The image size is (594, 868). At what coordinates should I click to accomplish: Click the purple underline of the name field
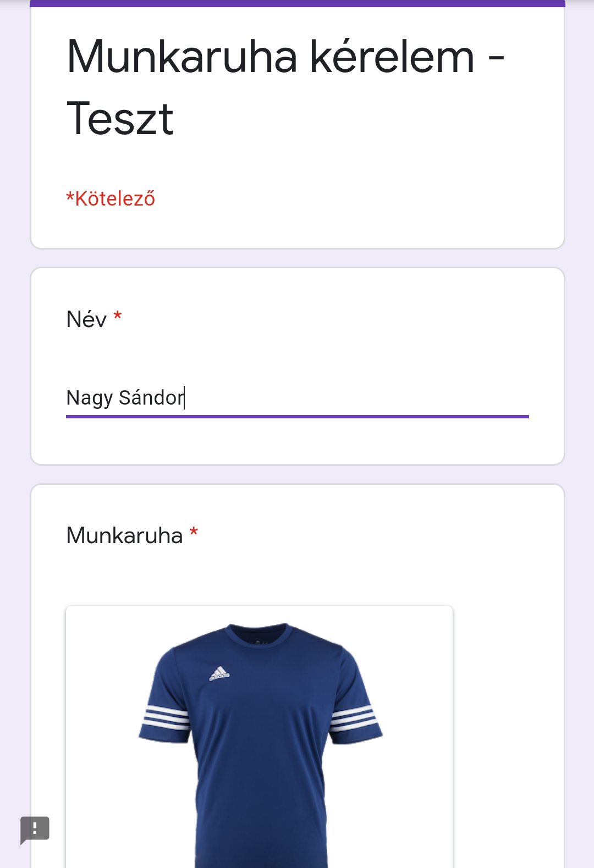pyautogui.click(x=297, y=417)
